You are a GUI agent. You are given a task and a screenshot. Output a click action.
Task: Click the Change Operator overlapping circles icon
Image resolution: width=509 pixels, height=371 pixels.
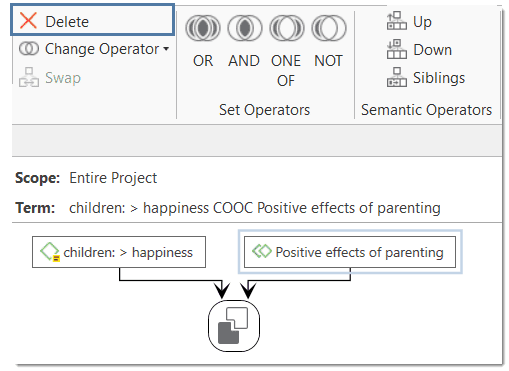29,49
